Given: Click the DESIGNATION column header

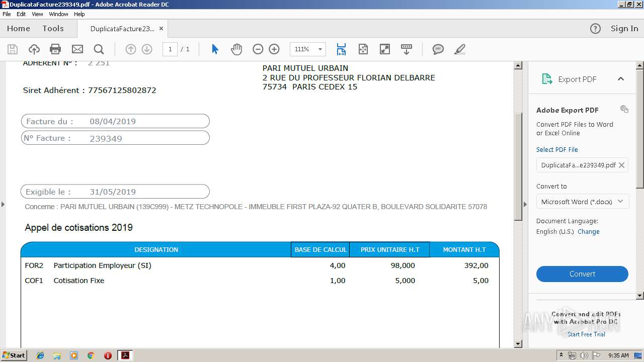Looking at the screenshot, I should (156, 249).
